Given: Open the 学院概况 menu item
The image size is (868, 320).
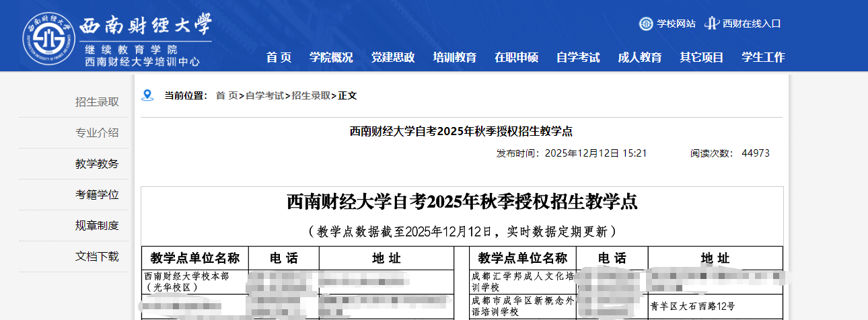Looking at the screenshot, I should (331, 58).
